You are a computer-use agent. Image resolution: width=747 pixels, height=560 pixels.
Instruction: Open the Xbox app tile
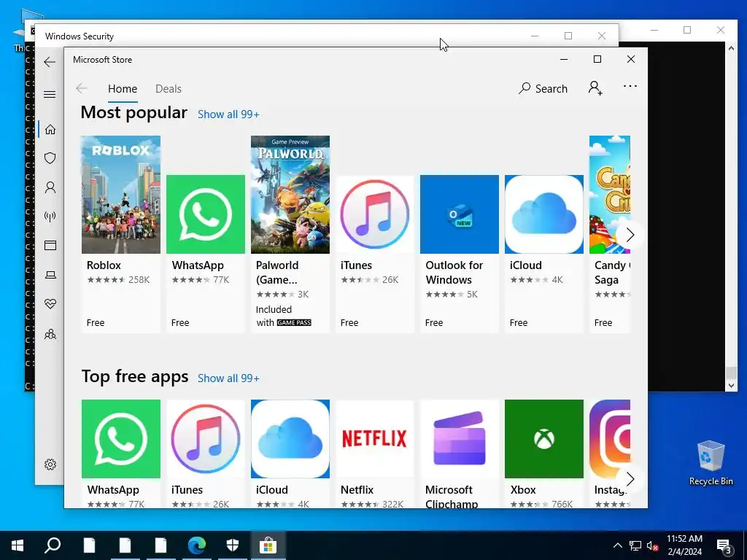click(544, 454)
